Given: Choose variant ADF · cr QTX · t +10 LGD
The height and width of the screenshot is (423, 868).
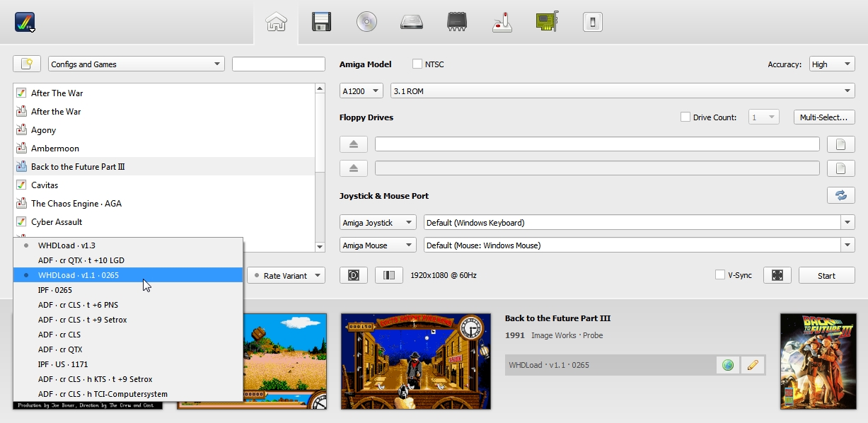Looking at the screenshot, I should point(128,260).
